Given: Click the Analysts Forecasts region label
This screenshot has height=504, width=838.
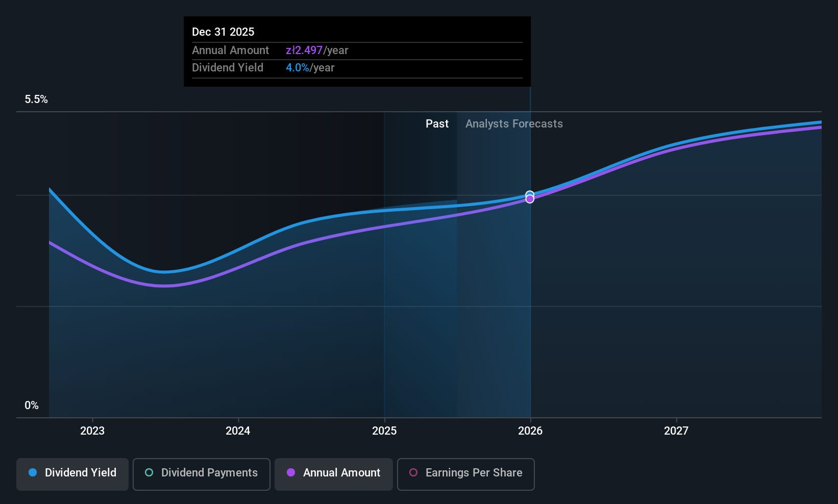Looking at the screenshot, I should 514,123.
